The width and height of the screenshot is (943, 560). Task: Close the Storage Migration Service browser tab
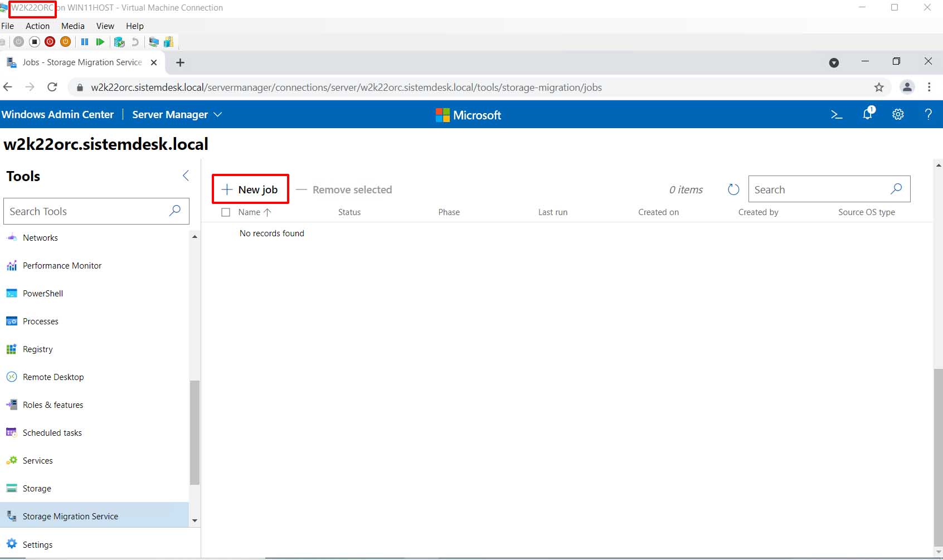(154, 62)
